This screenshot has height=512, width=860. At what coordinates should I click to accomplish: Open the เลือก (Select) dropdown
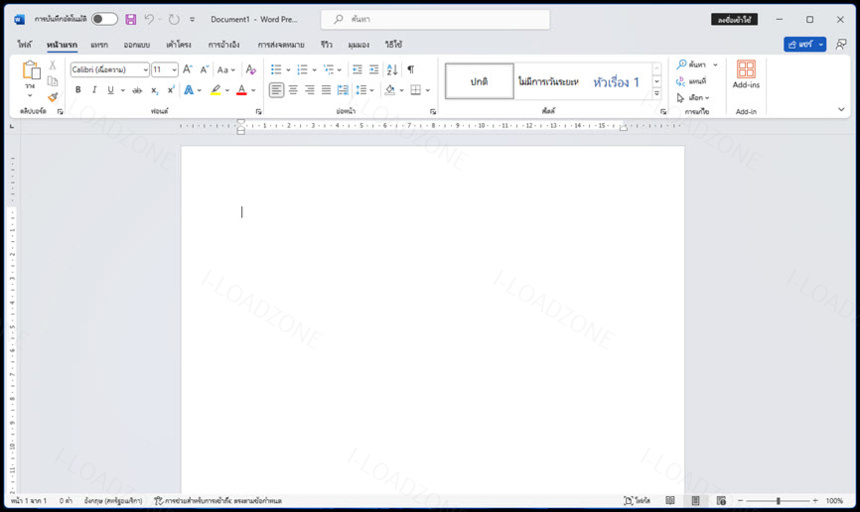point(693,98)
